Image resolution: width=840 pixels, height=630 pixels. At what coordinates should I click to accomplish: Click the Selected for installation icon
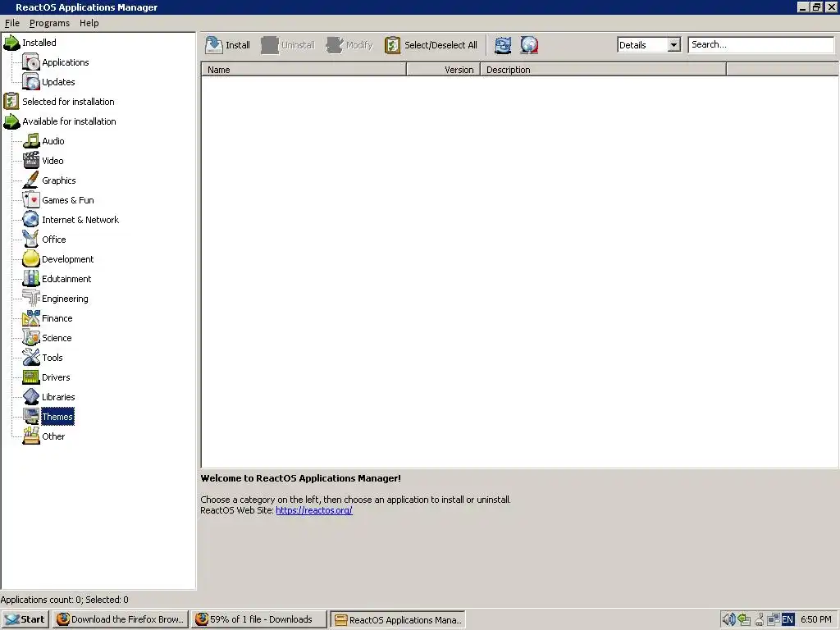click(x=11, y=102)
